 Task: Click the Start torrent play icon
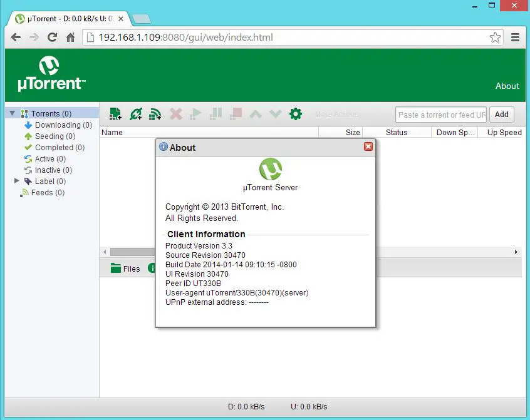(196, 114)
